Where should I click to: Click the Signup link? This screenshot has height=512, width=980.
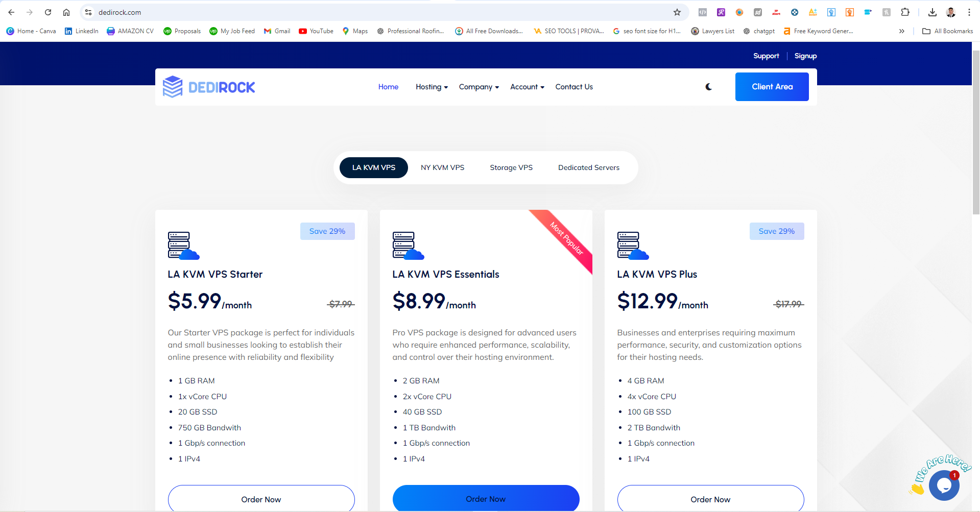point(805,56)
